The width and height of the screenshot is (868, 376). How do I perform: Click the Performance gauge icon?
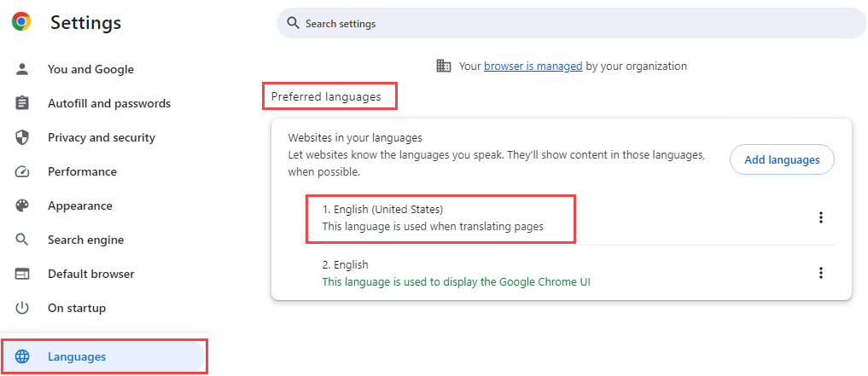pos(23,171)
